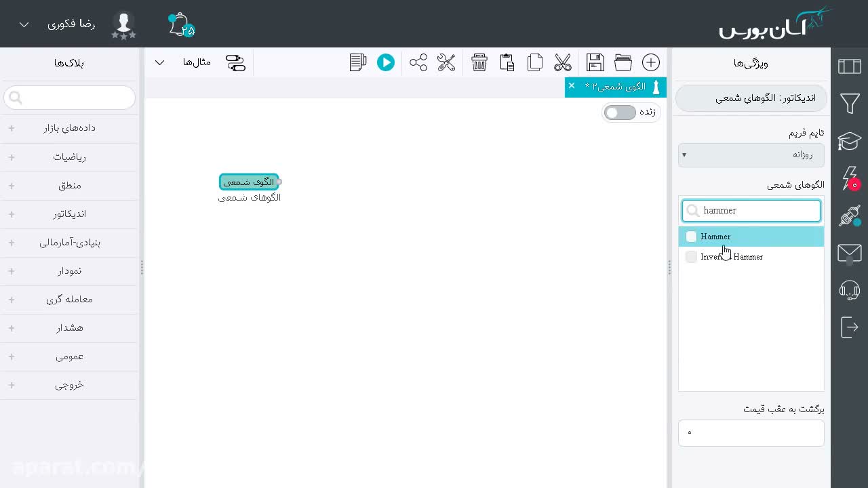Toggle the زنده live switch

coord(620,113)
